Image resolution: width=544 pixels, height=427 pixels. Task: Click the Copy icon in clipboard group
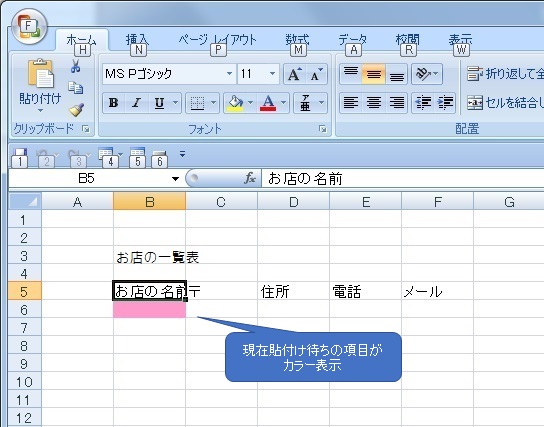point(76,88)
